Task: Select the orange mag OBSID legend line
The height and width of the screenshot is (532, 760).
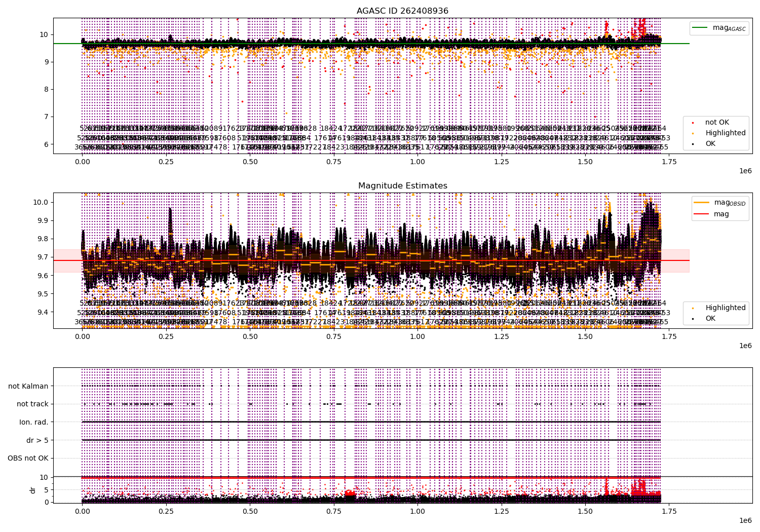Action: [x=702, y=203]
